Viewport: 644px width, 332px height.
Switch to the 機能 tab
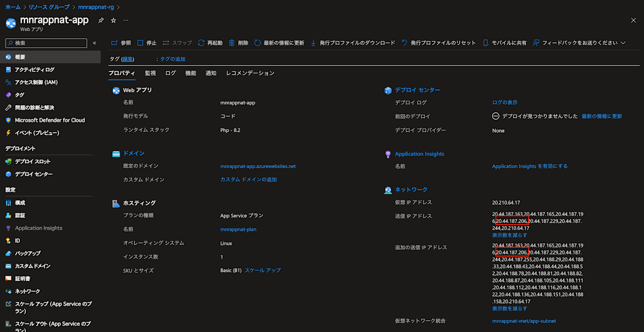191,73
